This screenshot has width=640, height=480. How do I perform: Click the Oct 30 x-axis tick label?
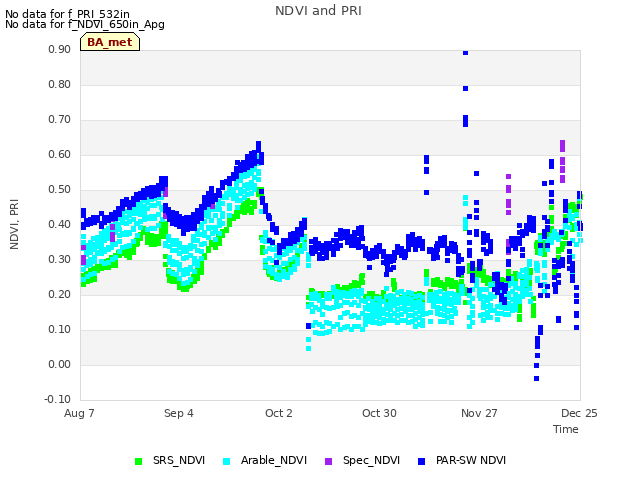(379, 413)
